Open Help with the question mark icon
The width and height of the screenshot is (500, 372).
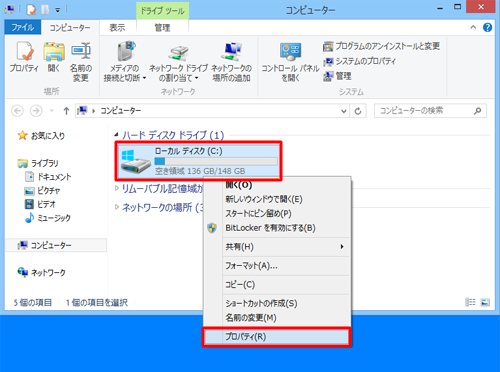pos(487,27)
